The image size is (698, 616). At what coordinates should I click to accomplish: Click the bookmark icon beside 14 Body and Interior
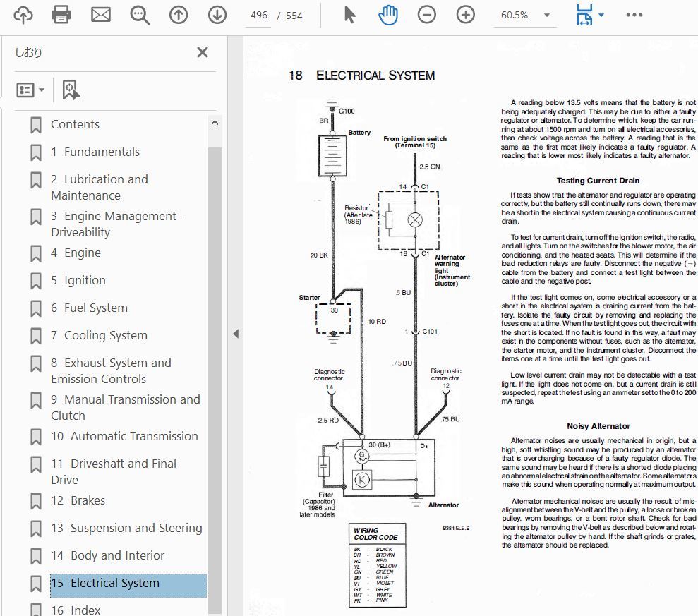(x=36, y=556)
